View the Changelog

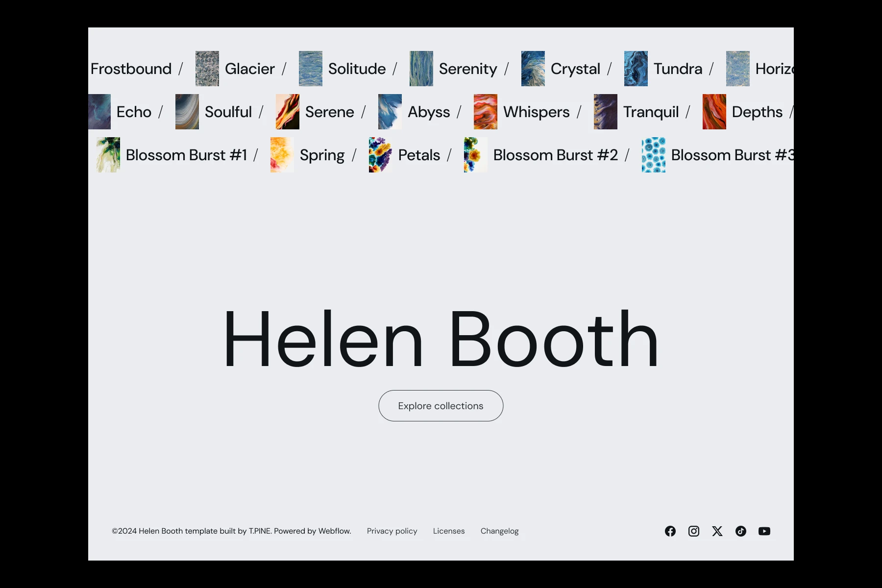[499, 531]
